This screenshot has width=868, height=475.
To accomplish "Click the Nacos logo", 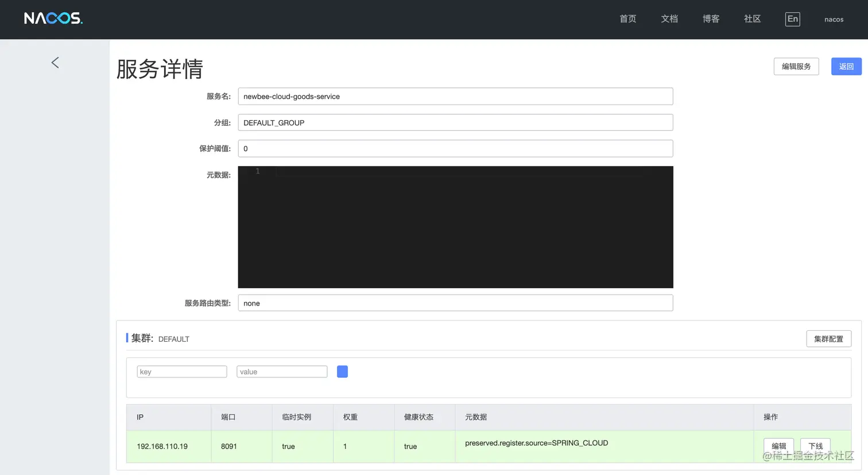I will 53,18.
